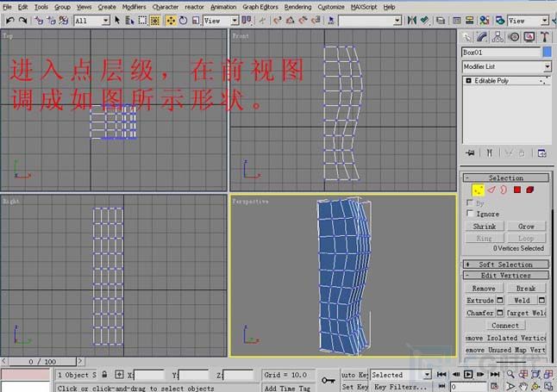Click the Break button

point(526,289)
